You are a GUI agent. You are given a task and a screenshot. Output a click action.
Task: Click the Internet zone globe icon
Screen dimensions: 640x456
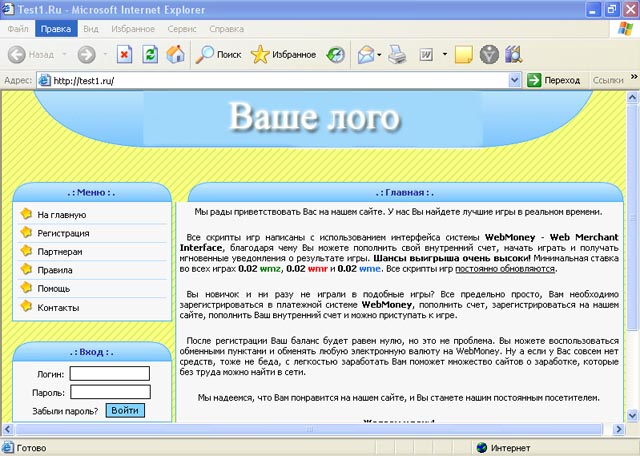[482, 448]
